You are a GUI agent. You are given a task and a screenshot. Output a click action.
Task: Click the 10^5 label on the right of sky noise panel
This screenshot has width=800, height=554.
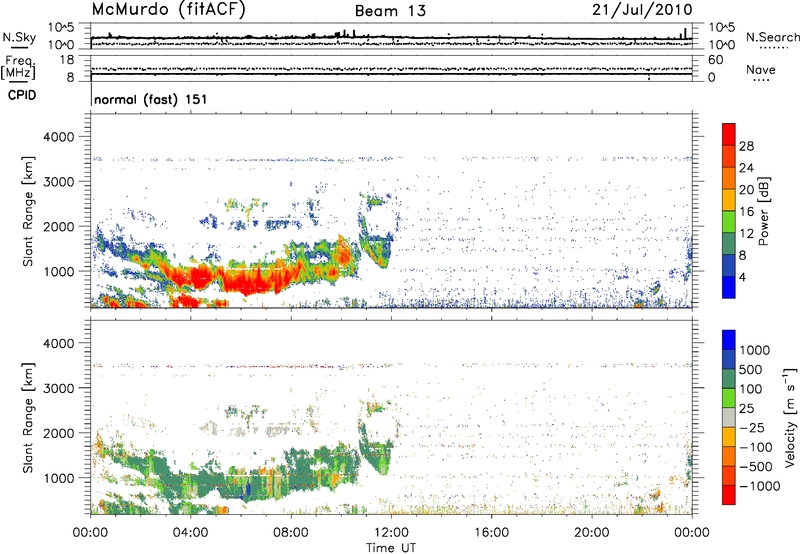tap(721, 27)
